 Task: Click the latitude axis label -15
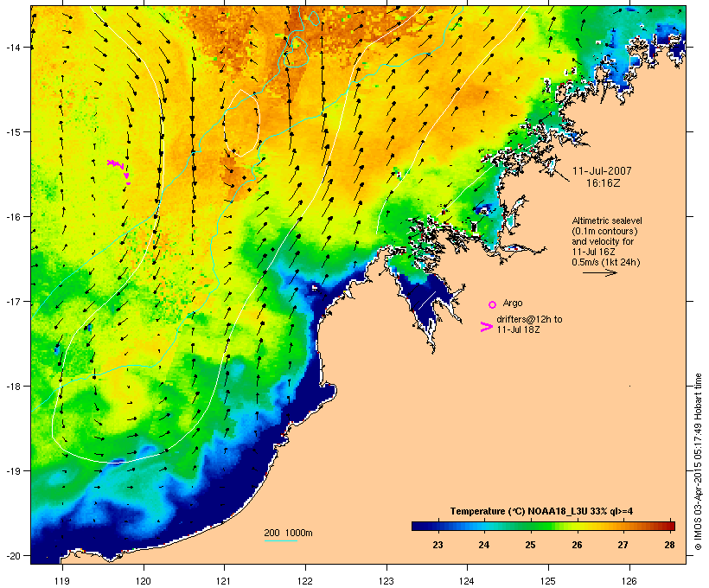[13, 132]
